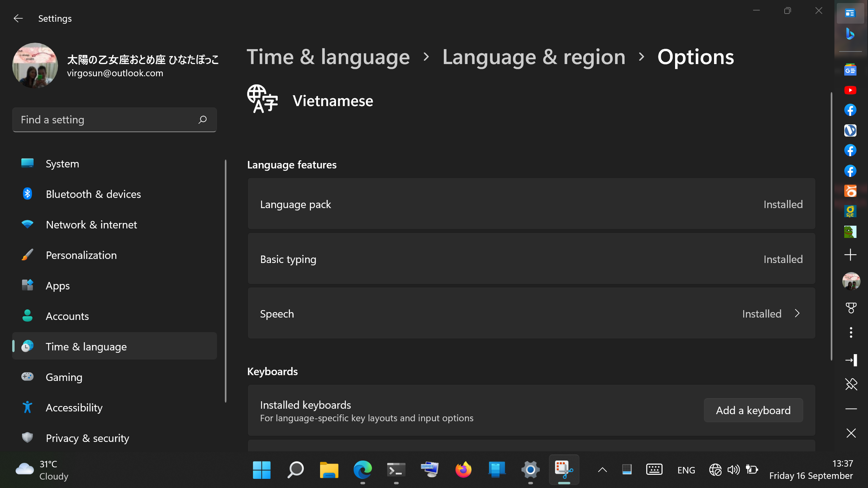The image size is (868, 488).
Task: Open Google News icon in the sidebar
Action: point(850,69)
